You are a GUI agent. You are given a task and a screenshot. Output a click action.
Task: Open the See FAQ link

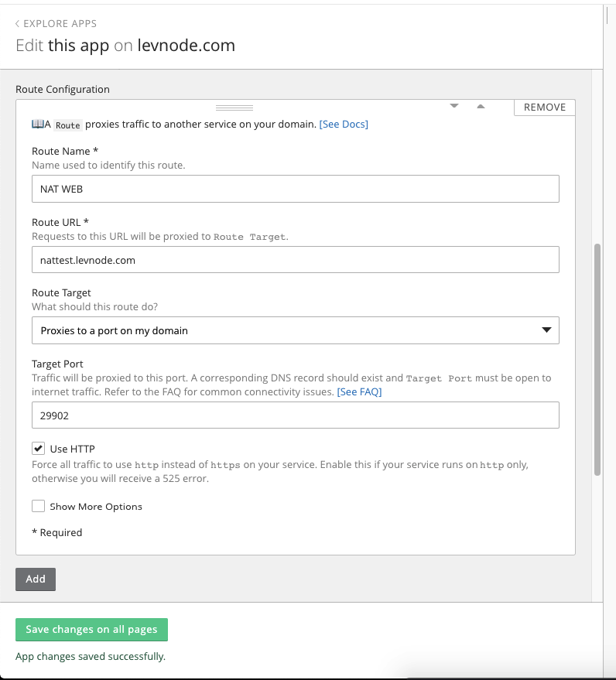[x=359, y=392]
